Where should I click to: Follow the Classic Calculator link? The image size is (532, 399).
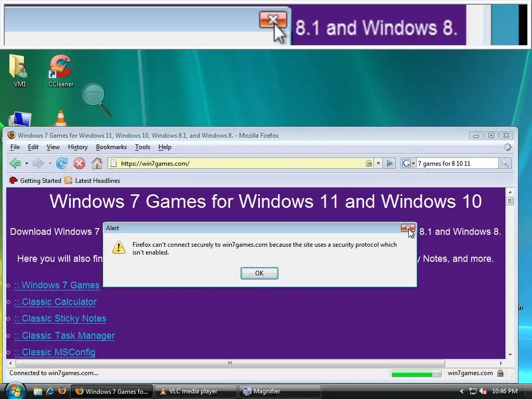coord(56,302)
